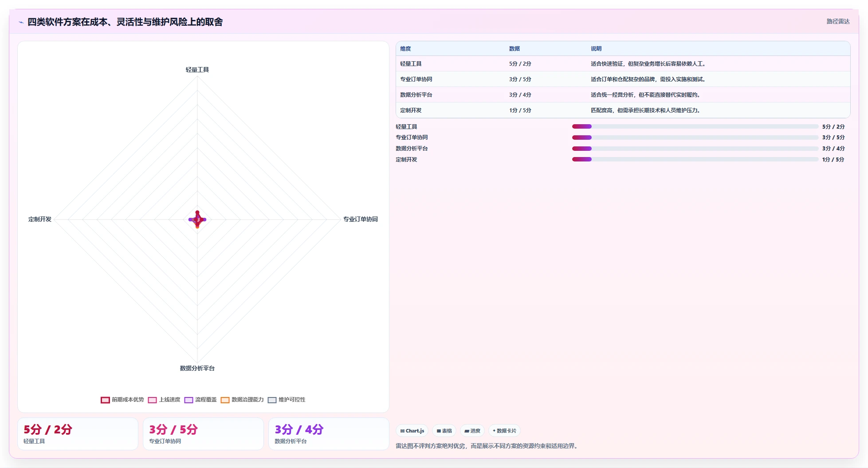Click the 数据 column header
Image resolution: width=868 pixels, height=468 pixels.
click(x=515, y=49)
